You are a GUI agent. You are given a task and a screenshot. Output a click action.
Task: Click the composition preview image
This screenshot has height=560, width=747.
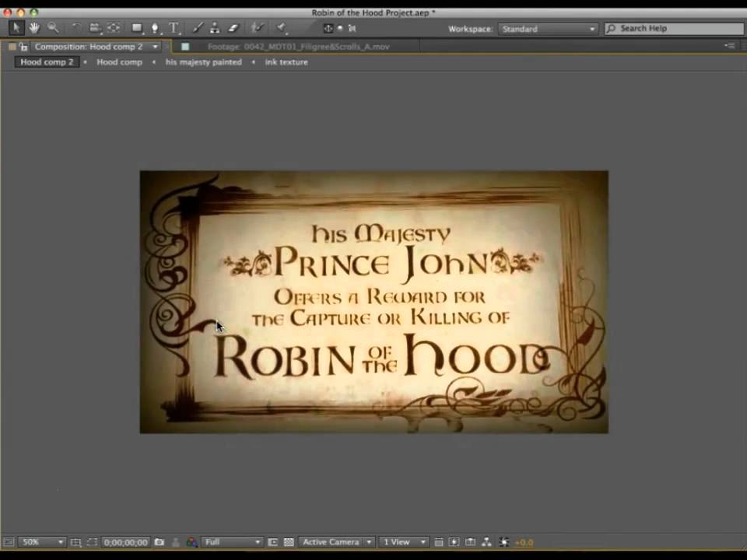pyautogui.click(x=374, y=302)
